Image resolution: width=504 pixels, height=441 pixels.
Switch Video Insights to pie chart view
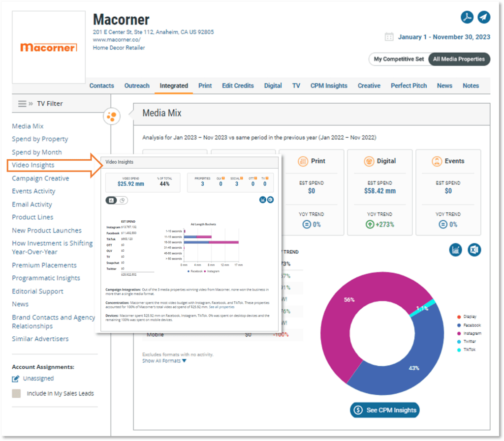point(122,201)
